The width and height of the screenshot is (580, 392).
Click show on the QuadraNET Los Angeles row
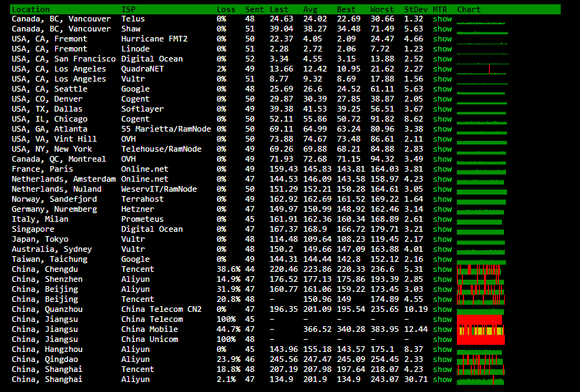point(443,69)
